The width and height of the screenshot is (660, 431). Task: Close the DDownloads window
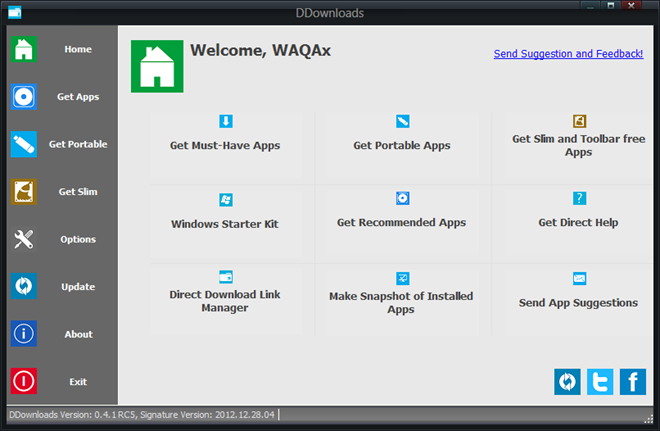pos(631,5)
